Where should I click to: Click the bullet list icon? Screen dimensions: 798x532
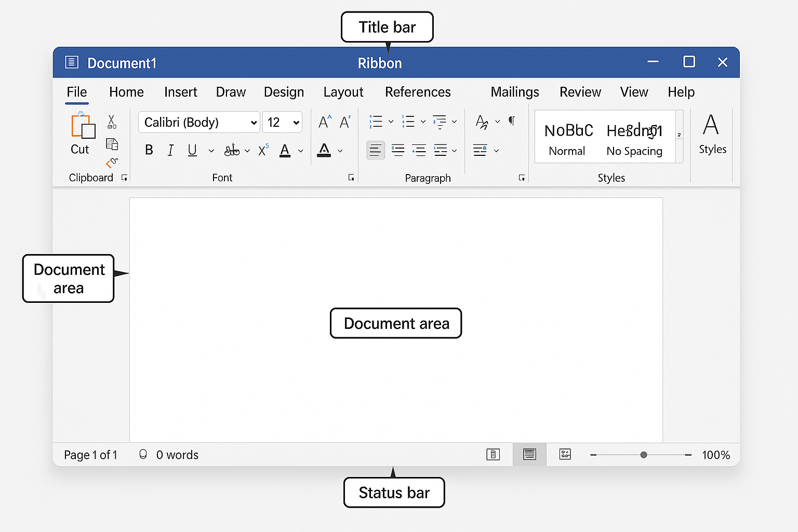[x=376, y=122]
